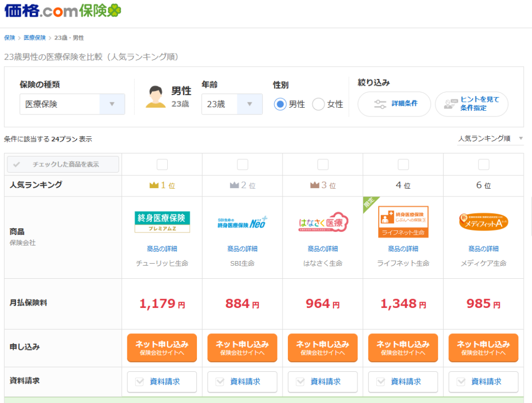Viewport: 532px width, 403px height.
Task: Click the gold crown icon for rank 1
Action: (x=154, y=185)
